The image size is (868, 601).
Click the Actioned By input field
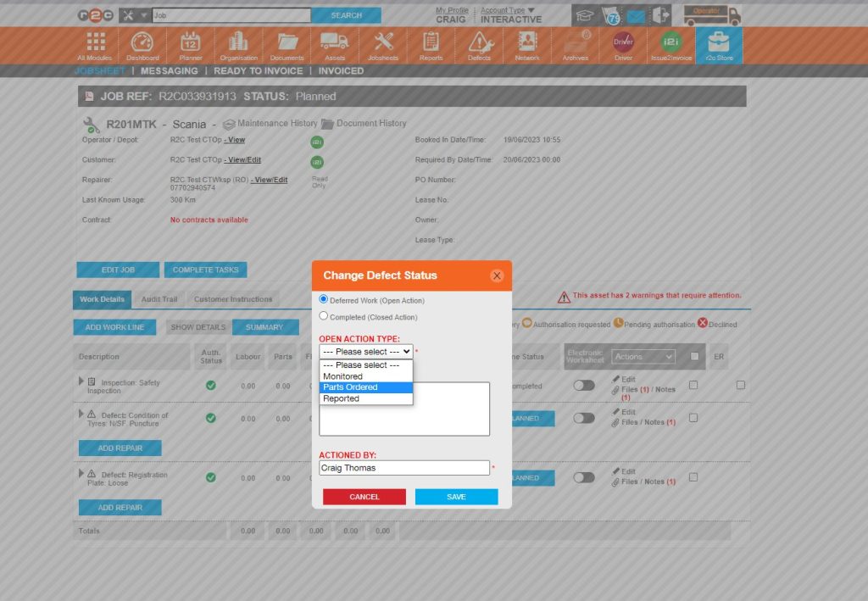pyautogui.click(x=404, y=467)
